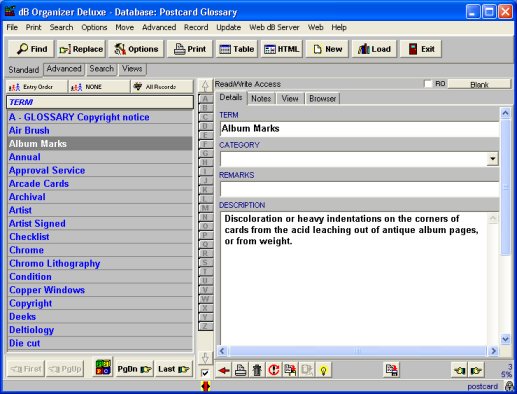Open the CATEGORY dropdown
This screenshot has height=394, width=517.
pyautogui.click(x=493, y=159)
